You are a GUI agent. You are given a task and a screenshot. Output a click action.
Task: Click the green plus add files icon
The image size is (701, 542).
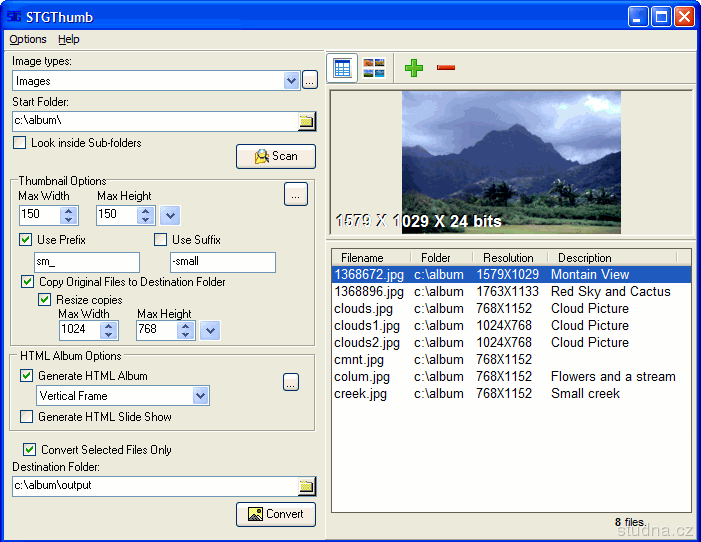click(414, 68)
